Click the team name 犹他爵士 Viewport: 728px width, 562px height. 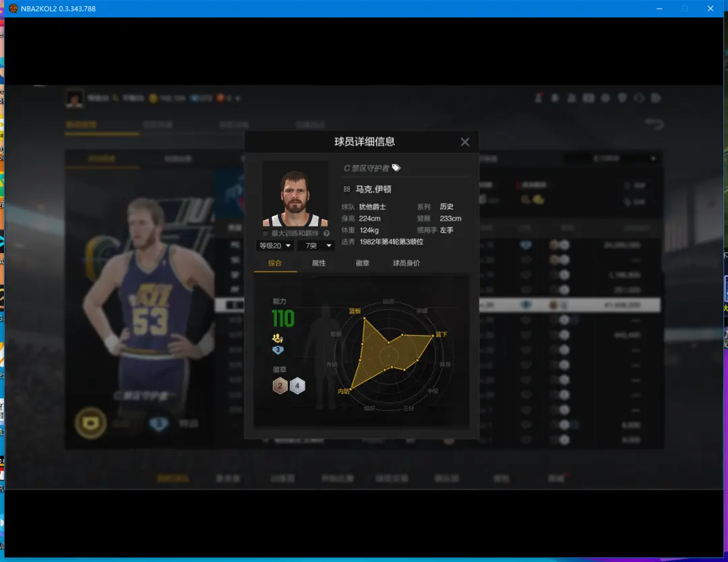point(372,207)
